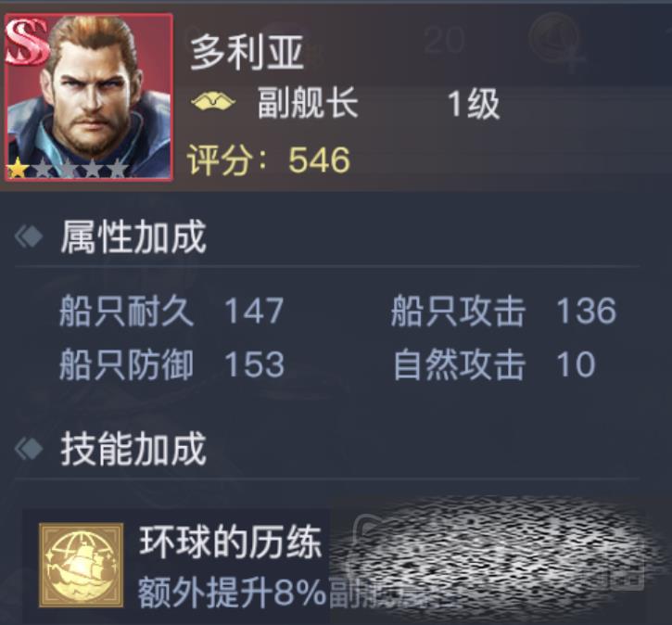
Task: Select the 属性加成 section header
Action: click(x=133, y=237)
